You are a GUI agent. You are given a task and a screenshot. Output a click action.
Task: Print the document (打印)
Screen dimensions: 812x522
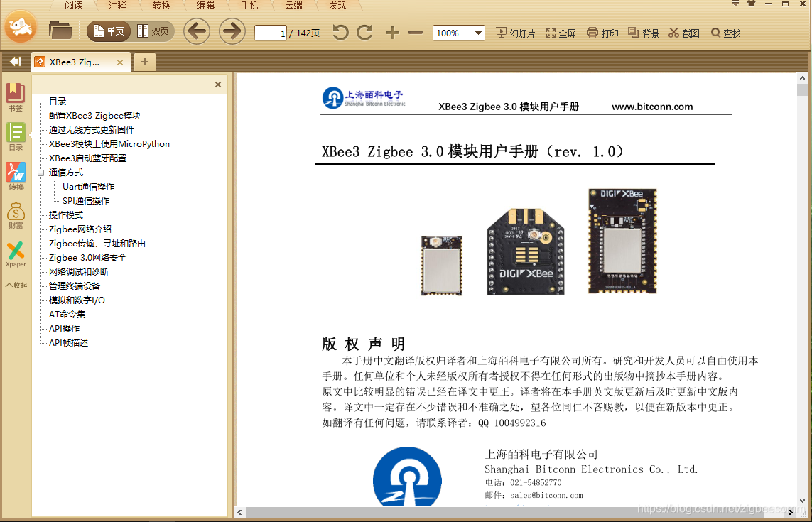(x=603, y=33)
